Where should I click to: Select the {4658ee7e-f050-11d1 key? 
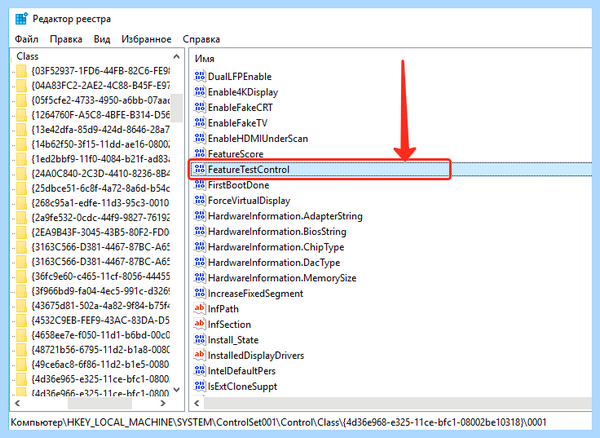(x=101, y=335)
